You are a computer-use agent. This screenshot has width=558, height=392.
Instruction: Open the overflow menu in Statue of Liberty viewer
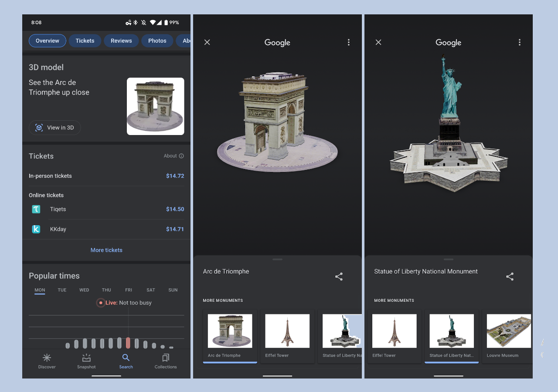tap(520, 42)
